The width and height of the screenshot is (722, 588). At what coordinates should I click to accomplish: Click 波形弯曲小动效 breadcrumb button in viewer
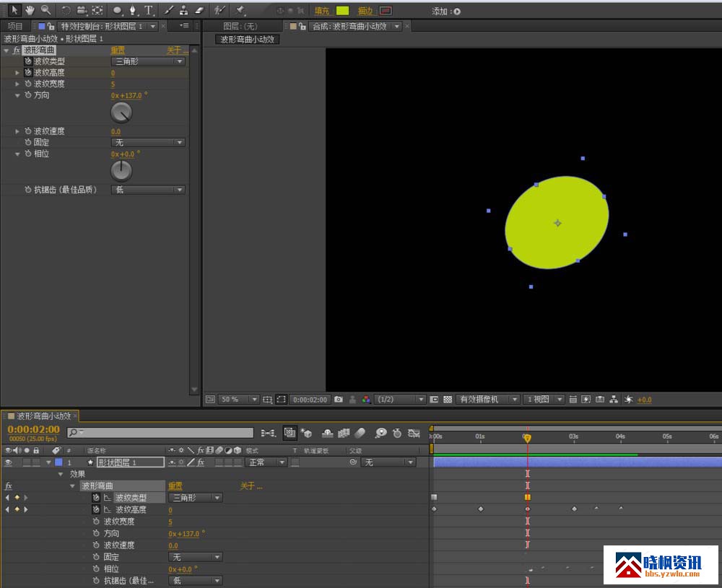(x=247, y=40)
